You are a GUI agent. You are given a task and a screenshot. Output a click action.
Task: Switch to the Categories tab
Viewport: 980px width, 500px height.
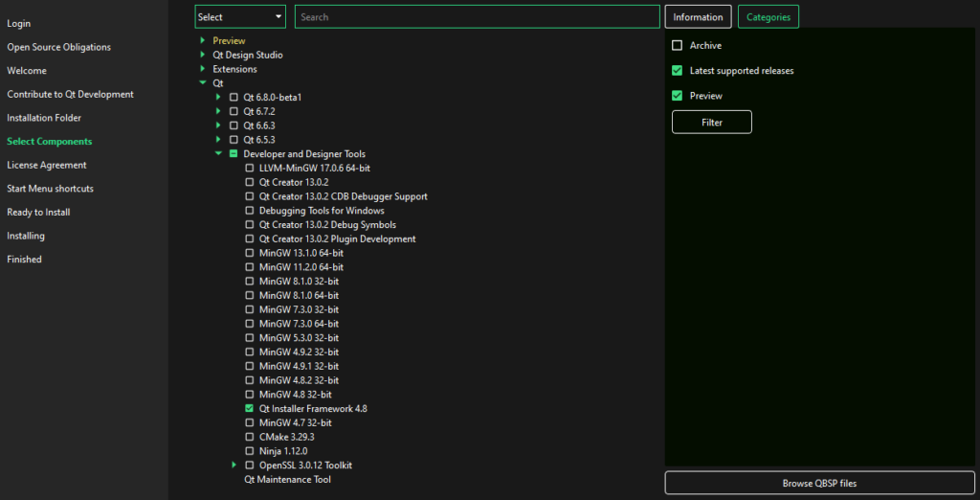click(x=768, y=17)
